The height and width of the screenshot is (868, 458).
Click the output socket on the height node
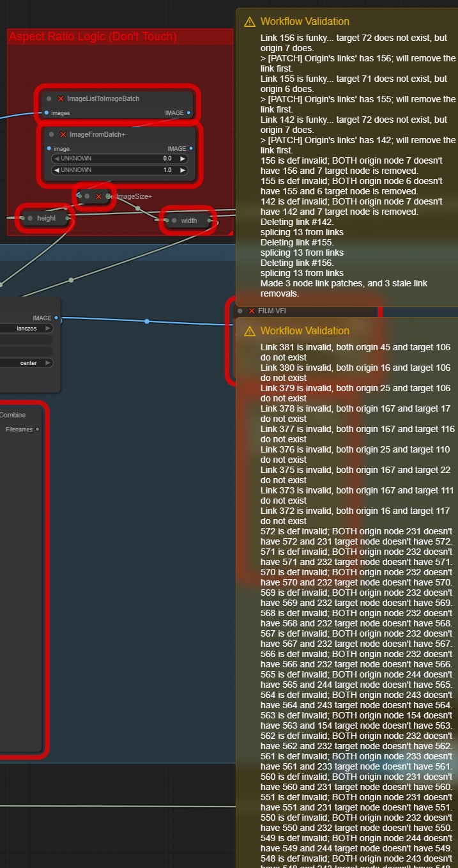(67, 218)
